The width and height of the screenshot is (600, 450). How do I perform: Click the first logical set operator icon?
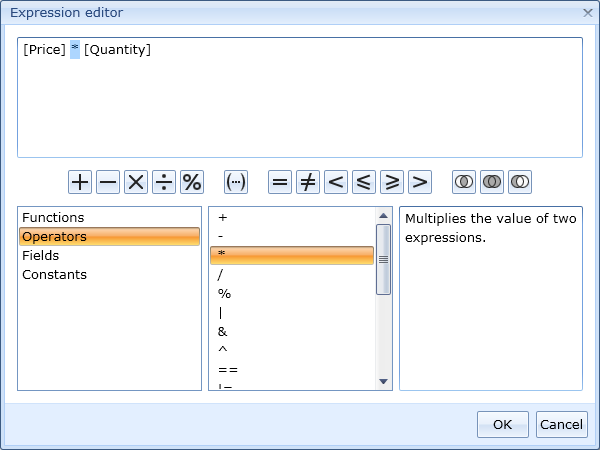pos(464,182)
